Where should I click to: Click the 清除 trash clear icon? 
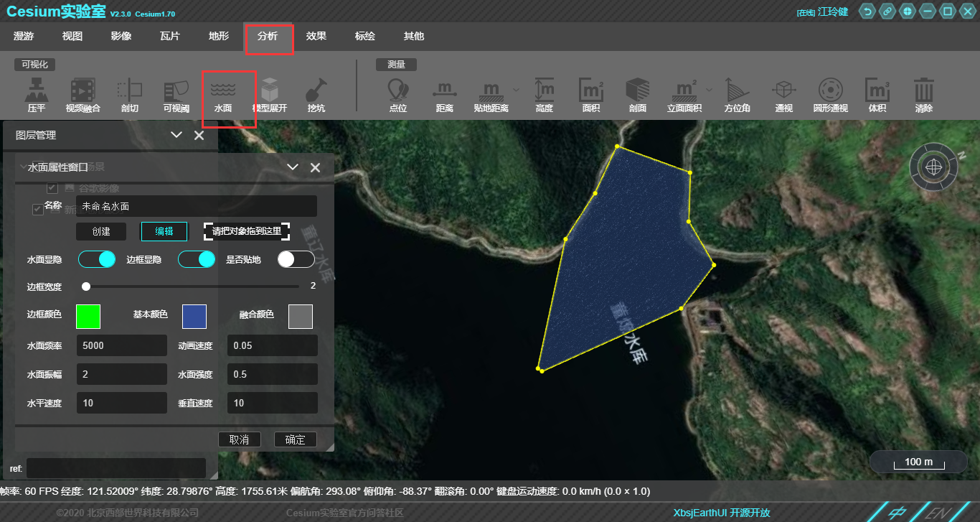click(x=923, y=95)
